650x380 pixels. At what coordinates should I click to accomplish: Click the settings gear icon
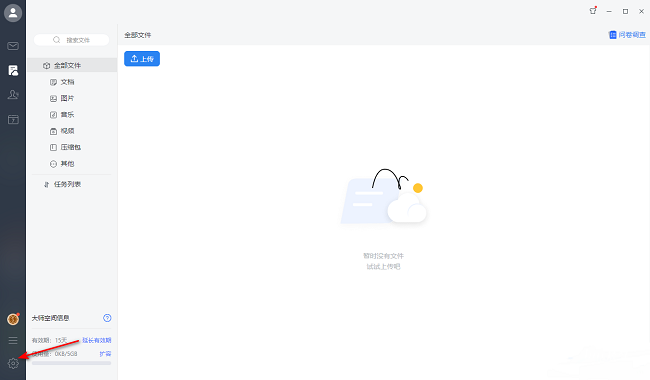pos(13,363)
